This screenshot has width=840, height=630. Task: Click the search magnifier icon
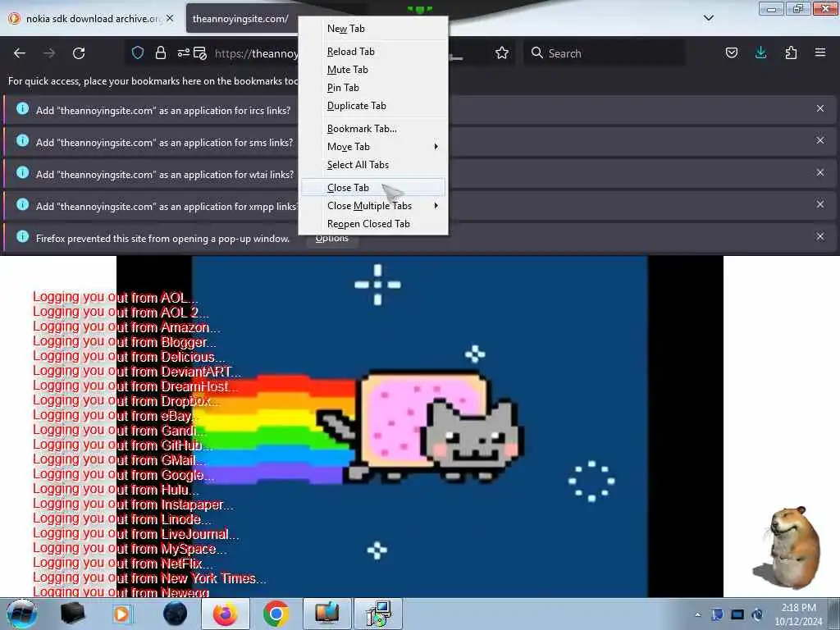tap(536, 52)
